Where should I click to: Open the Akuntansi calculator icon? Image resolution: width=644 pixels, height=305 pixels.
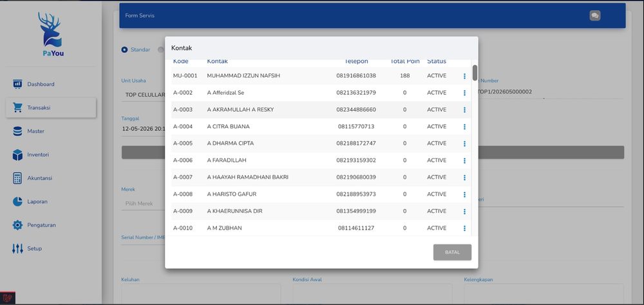point(17,178)
